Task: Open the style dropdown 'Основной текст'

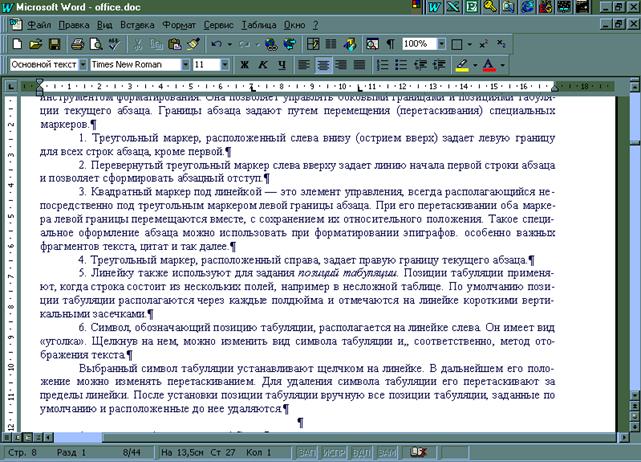Action: pos(83,65)
